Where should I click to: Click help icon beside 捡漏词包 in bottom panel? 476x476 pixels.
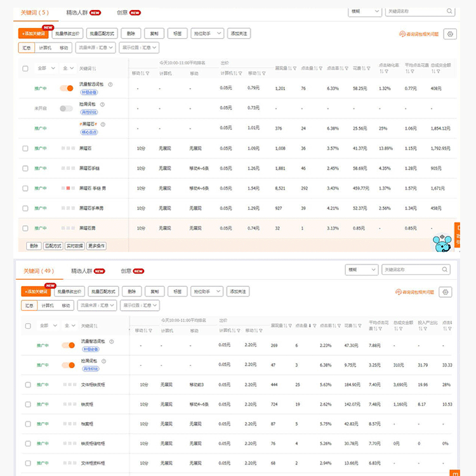click(103, 361)
